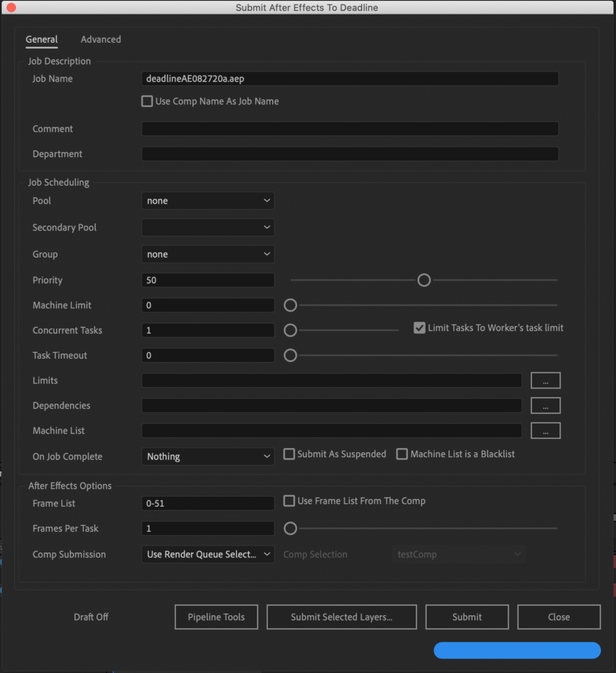Select the General tab
This screenshot has height=673, width=616.
click(41, 39)
